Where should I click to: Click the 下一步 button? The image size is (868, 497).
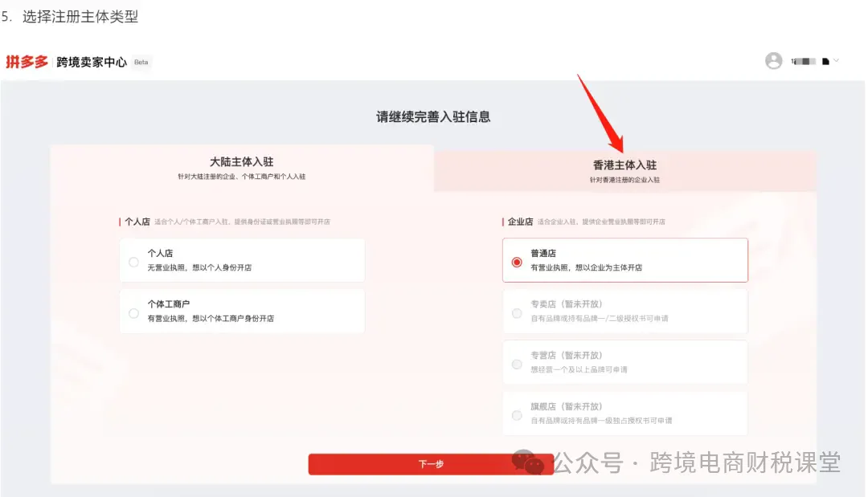click(432, 463)
